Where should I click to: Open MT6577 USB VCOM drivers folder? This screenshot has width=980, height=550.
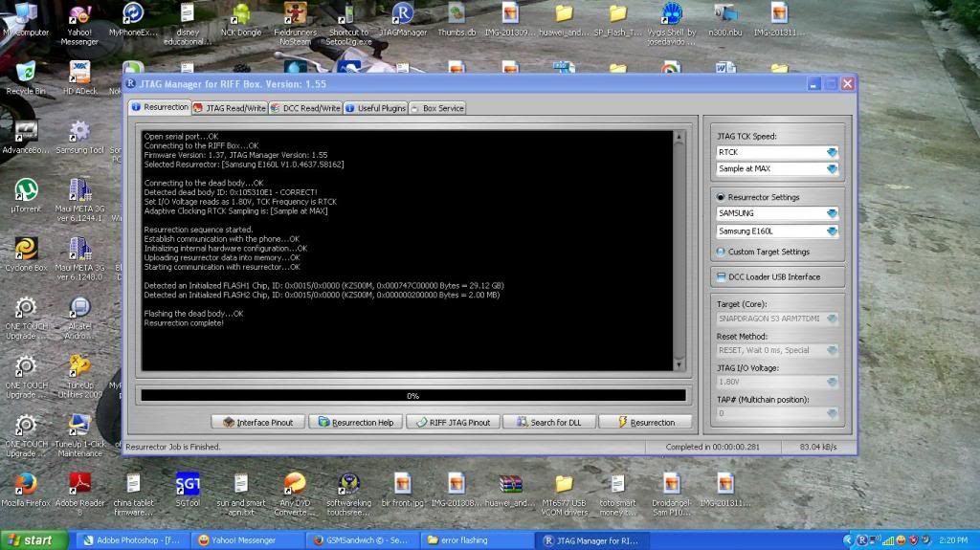(565, 494)
